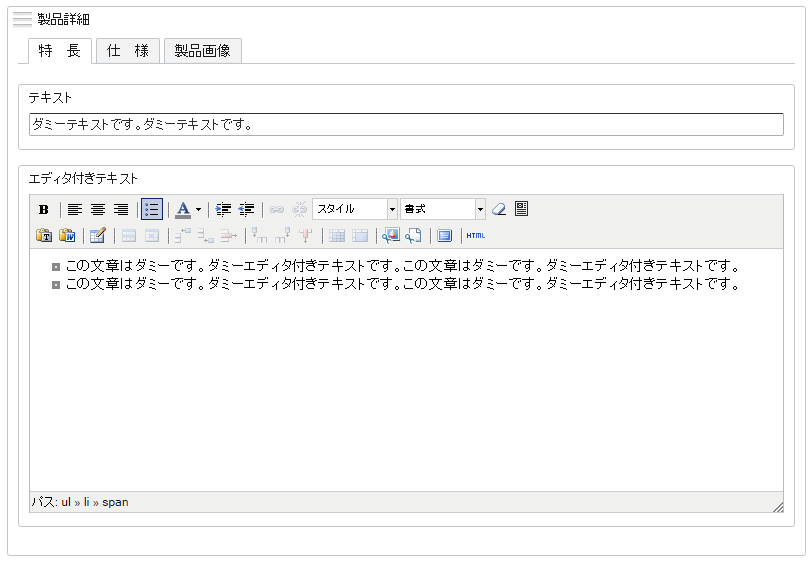Align text right in the editor

tap(121, 209)
